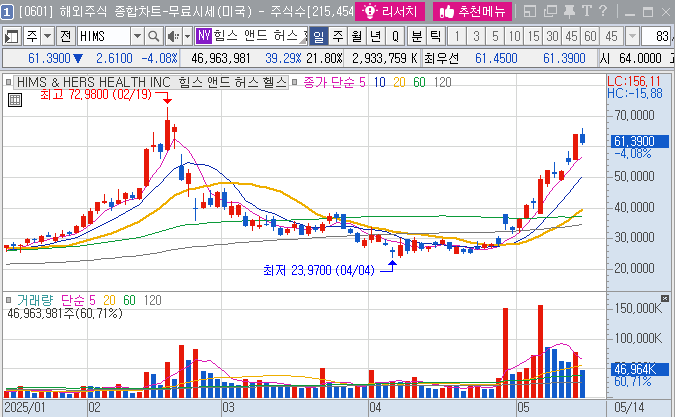Open the data grid icon below chart title
Image resolution: width=675 pixels, height=417 pixels.
pyautogui.click(x=15, y=100)
